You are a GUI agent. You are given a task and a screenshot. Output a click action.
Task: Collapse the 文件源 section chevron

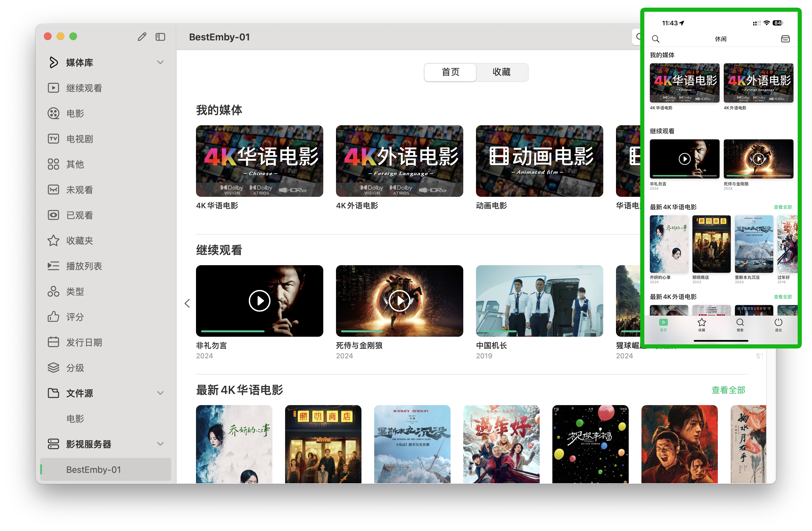160,393
